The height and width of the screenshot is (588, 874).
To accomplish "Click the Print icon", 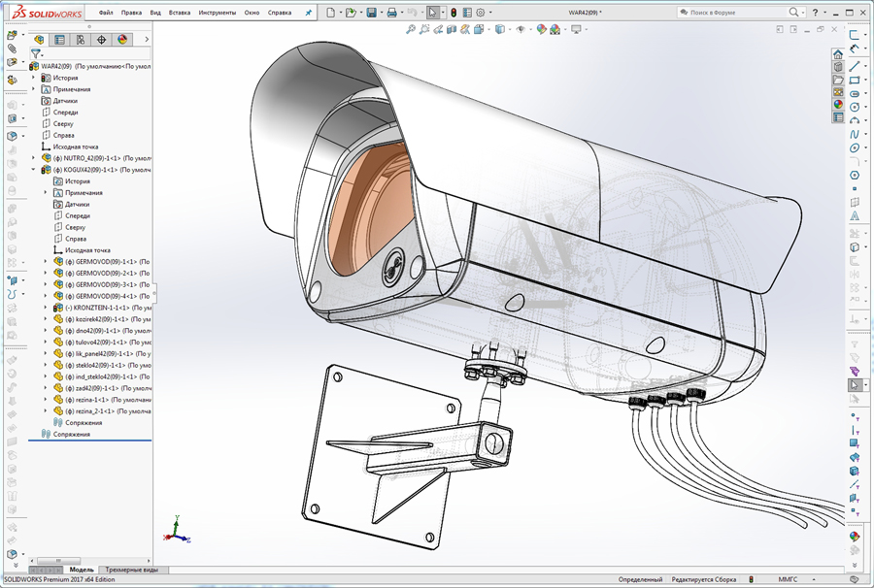I will (x=392, y=13).
